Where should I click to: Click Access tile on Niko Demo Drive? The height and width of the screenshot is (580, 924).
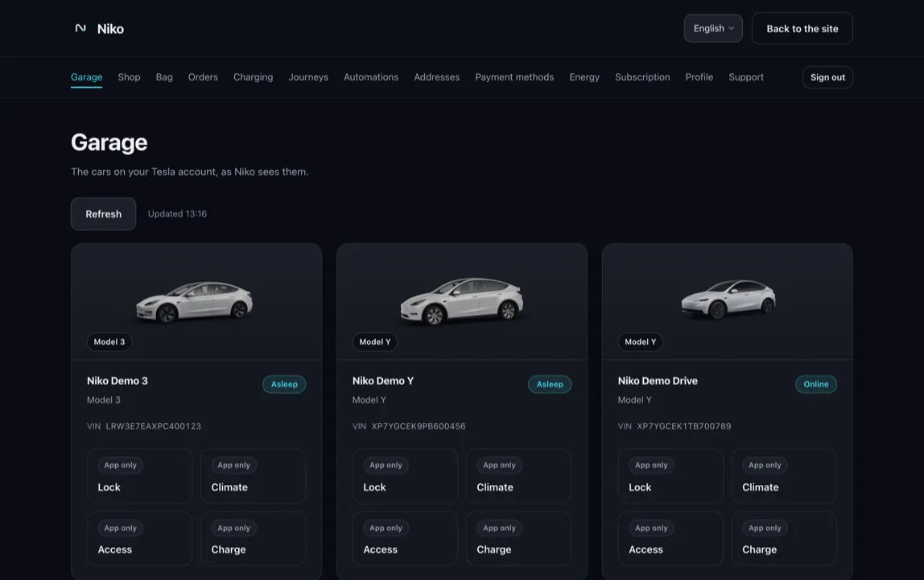670,539
